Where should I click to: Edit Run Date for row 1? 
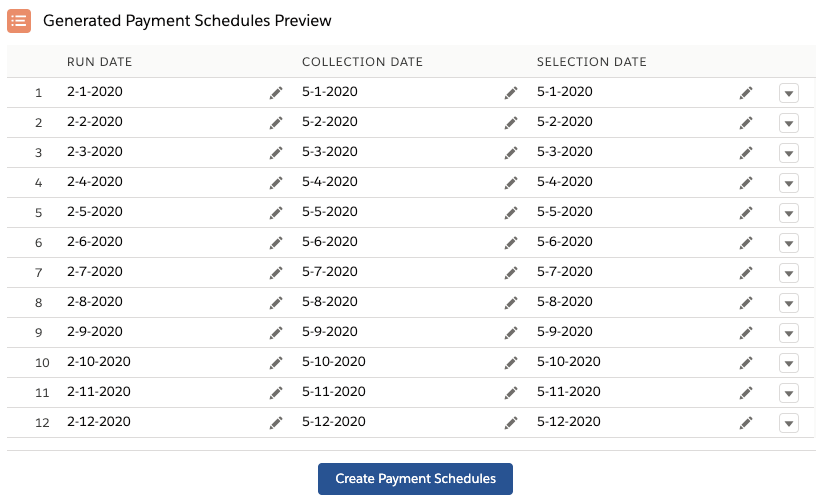pos(276,93)
